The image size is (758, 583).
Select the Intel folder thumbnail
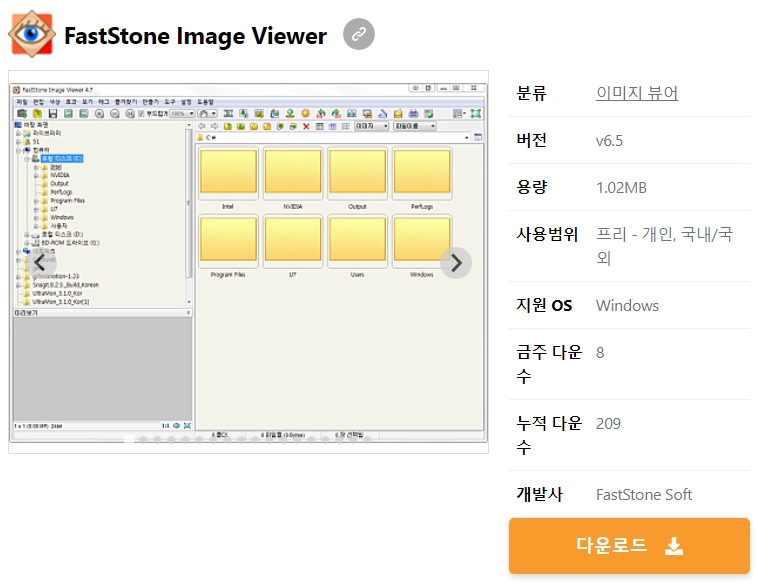[x=228, y=173]
